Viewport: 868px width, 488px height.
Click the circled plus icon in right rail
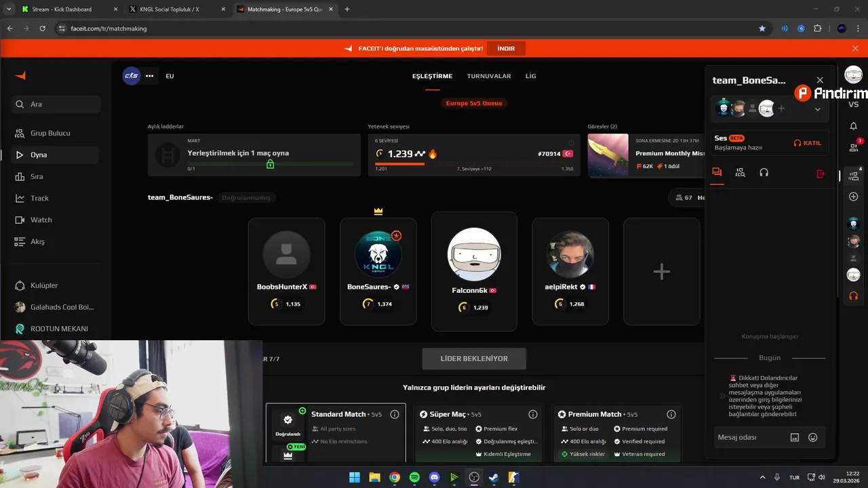[853, 197]
